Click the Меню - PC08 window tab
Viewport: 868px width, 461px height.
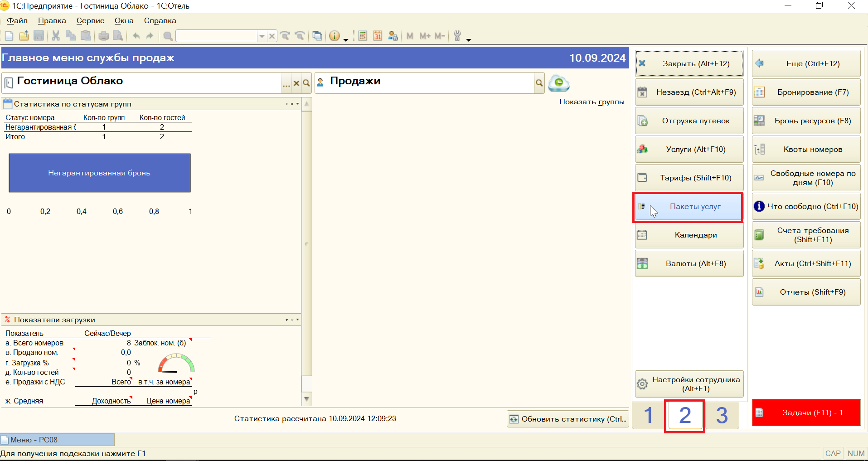[58, 440]
